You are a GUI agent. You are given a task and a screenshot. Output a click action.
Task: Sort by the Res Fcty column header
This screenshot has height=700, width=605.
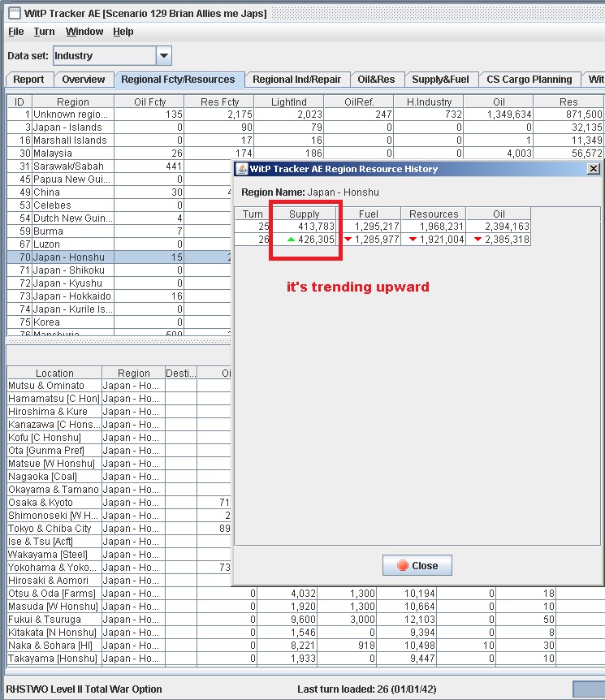pos(219,102)
